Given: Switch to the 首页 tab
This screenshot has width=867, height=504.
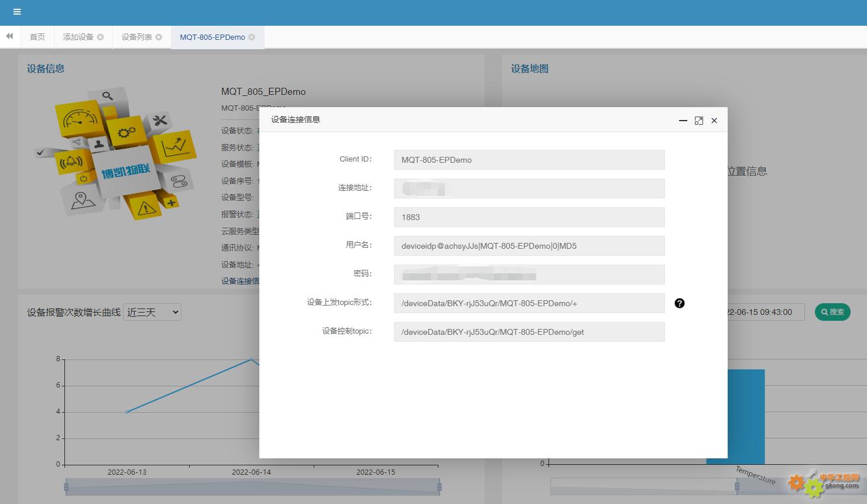Looking at the screenshot, I should pyautogui.click(x=37, y=37).
